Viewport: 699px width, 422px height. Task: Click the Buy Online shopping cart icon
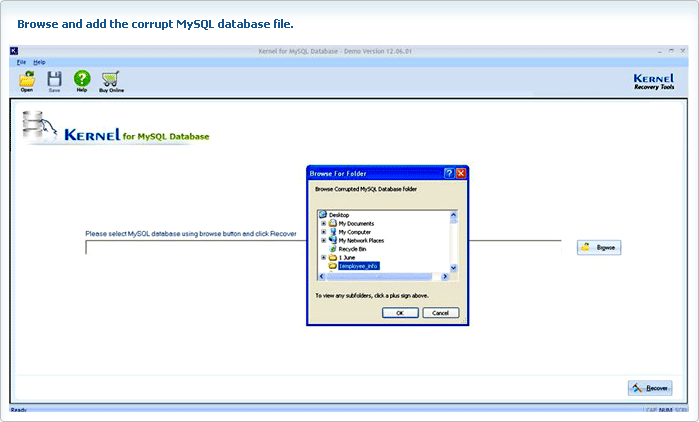[x=111, y=81]
